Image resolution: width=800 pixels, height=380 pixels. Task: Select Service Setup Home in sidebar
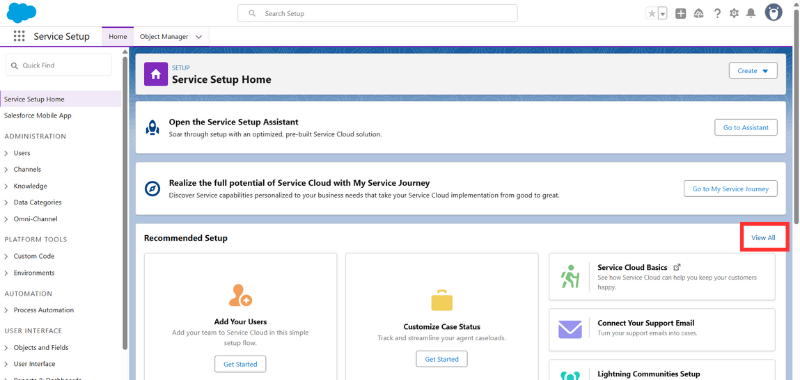tap(60, 99)
